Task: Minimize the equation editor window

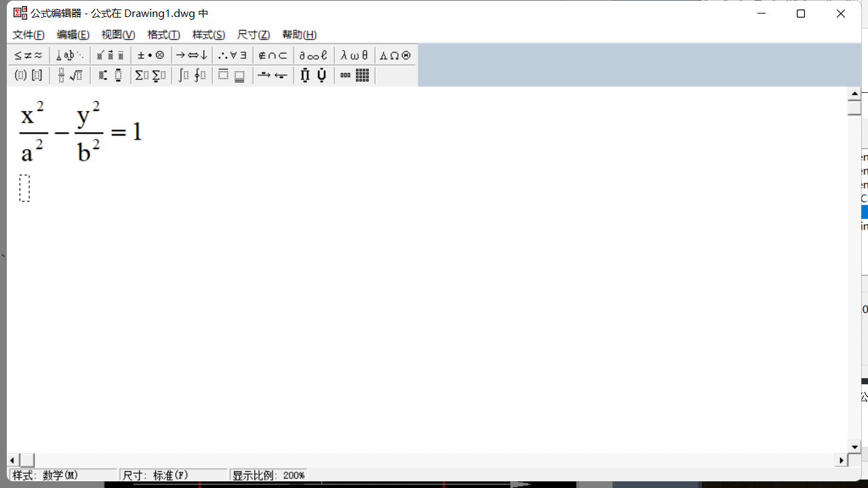Action: (x=762, y=14)
